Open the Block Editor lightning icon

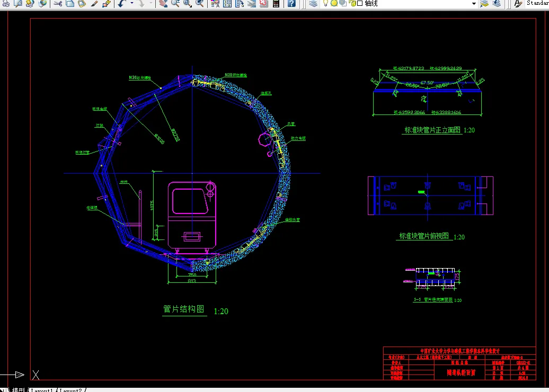coord(107,4)
